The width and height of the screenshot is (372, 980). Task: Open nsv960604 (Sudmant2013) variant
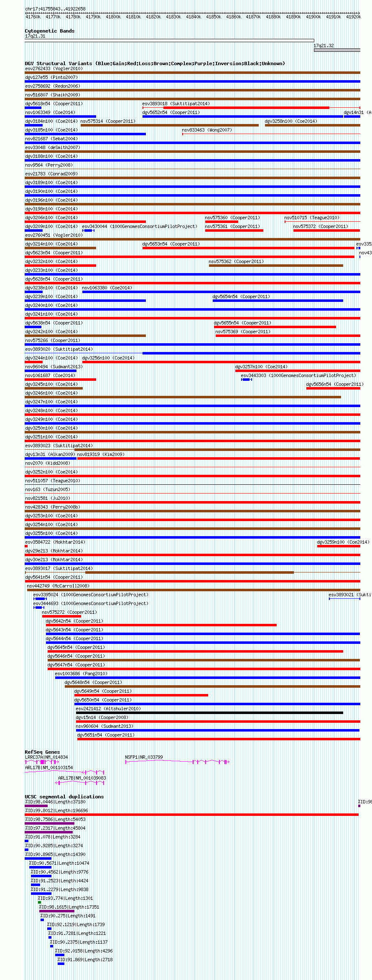pyautogui.click(x=104, y=726)
